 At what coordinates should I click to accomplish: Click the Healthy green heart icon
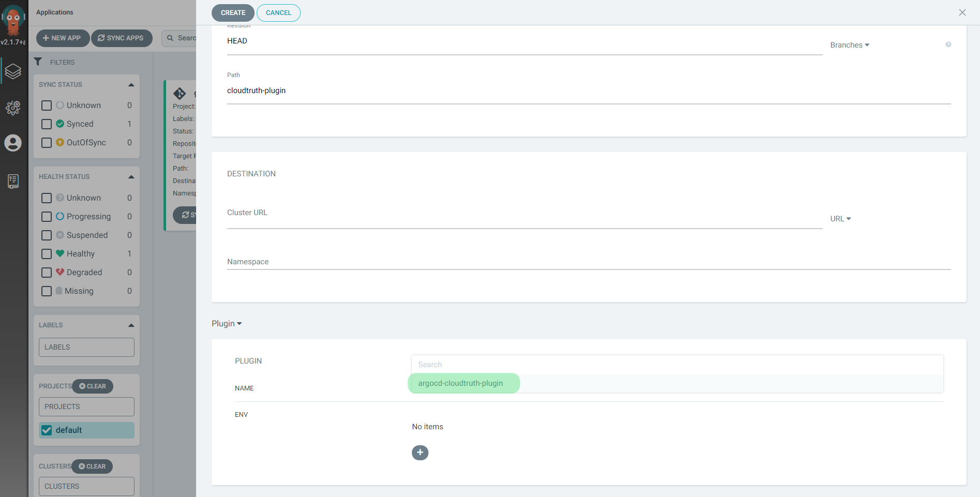point(60,253)
